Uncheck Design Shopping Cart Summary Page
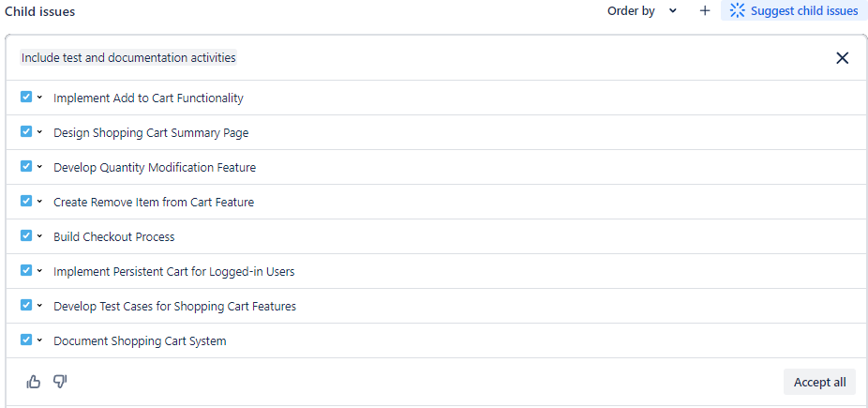Viewport: 868px width, 408px height. pos(26,131)
